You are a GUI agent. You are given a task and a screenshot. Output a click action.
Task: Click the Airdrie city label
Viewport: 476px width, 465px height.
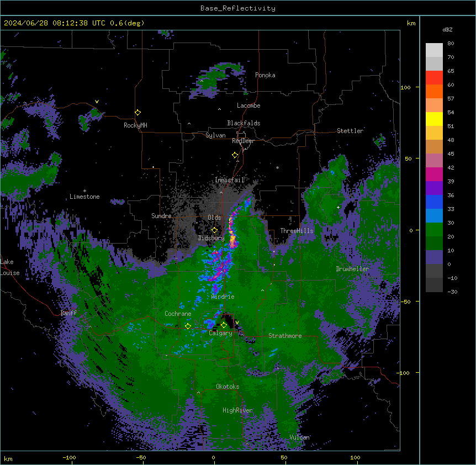point(223,297)
